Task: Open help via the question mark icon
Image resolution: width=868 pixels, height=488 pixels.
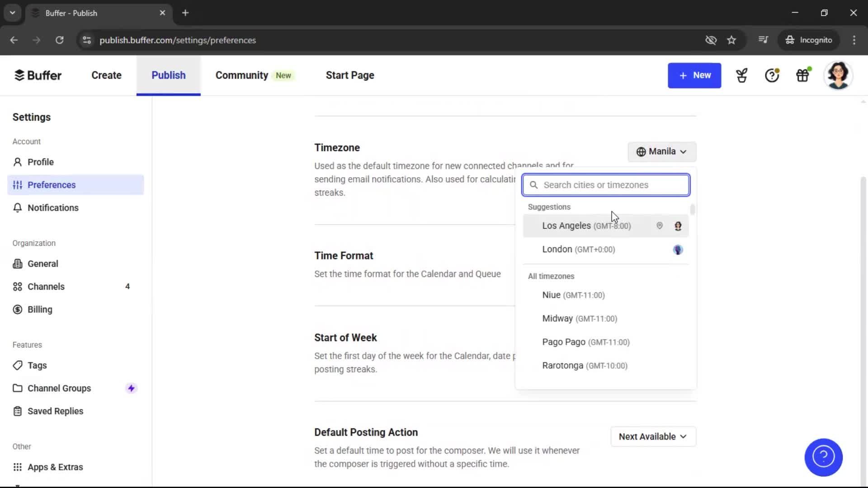Action: click(771, 75)
